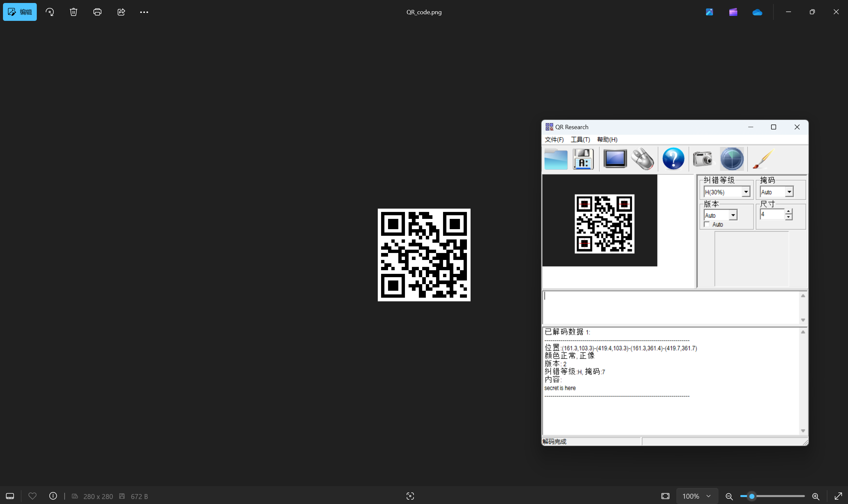Screen dimensions: 848x504
Task: Open the 100% zoom level dropdown
Action: pos(697,496)
